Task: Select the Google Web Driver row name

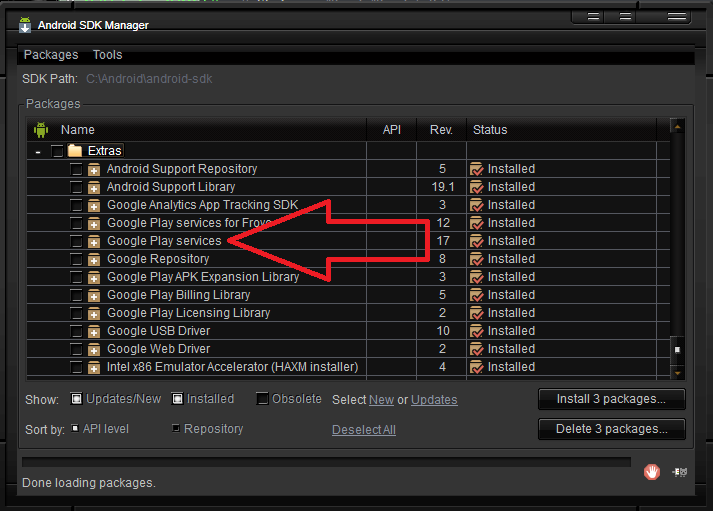Action: tap(159, 349)
